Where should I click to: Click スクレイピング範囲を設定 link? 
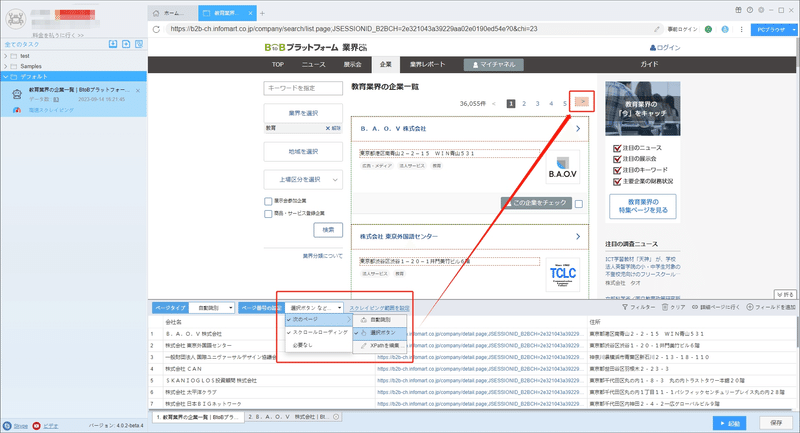tap(379, 308)
